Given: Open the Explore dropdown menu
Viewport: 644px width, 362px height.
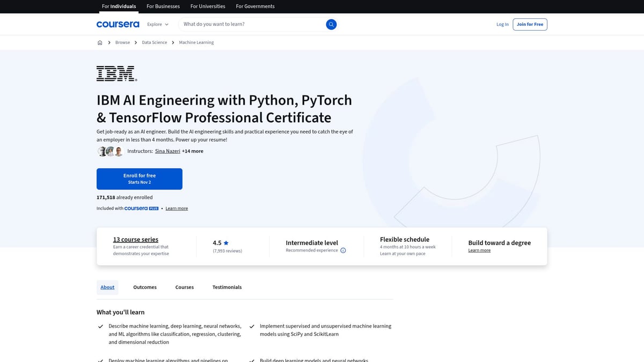Looking at the screenshot, I should [158, 24].
